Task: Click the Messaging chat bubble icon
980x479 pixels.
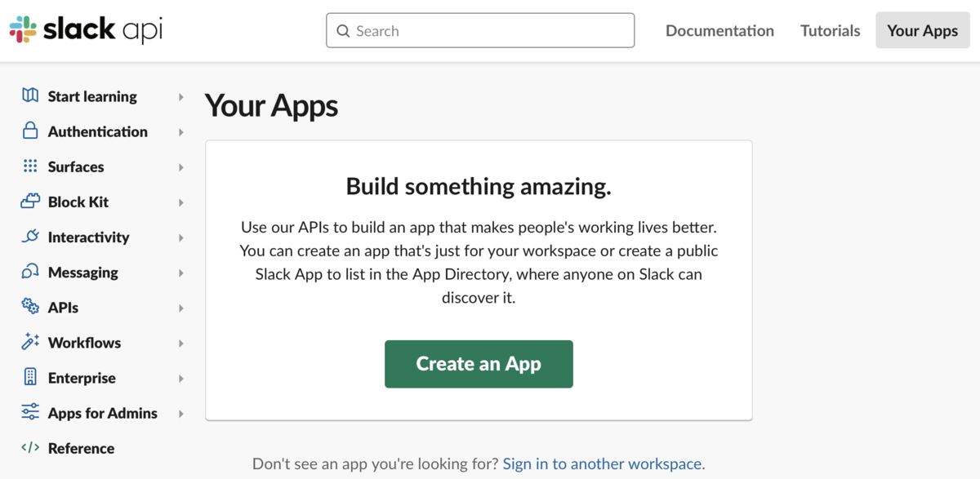Action: [x=30, y=271]
